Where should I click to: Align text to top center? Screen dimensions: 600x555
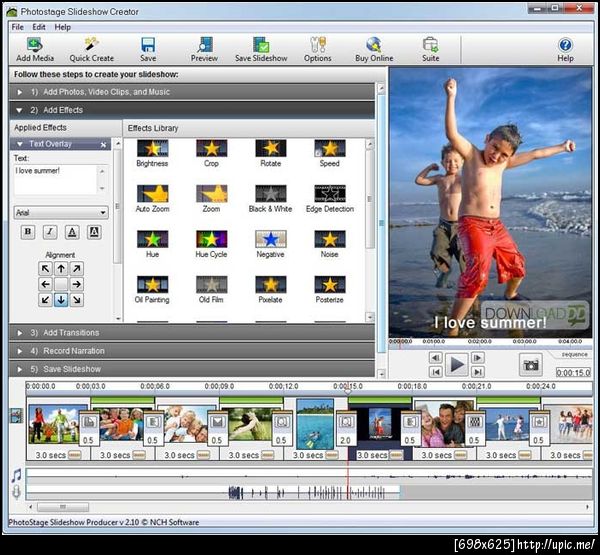click(61, 269)
